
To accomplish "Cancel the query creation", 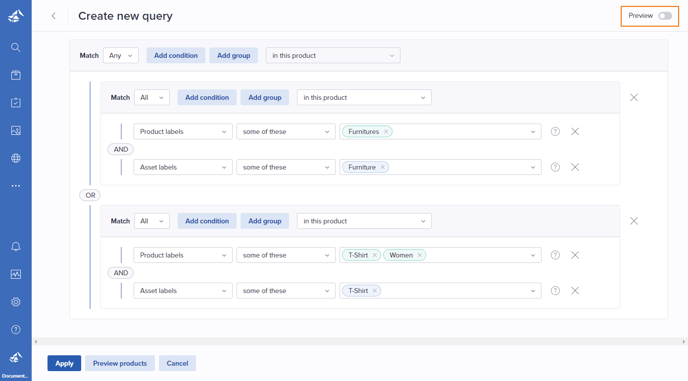I will tap(177, 363).
